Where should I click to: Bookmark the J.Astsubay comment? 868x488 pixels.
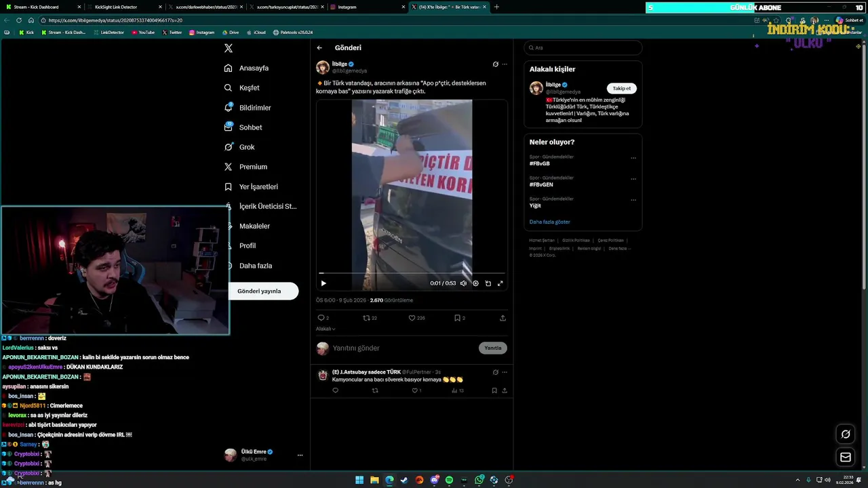pos(494,390)
